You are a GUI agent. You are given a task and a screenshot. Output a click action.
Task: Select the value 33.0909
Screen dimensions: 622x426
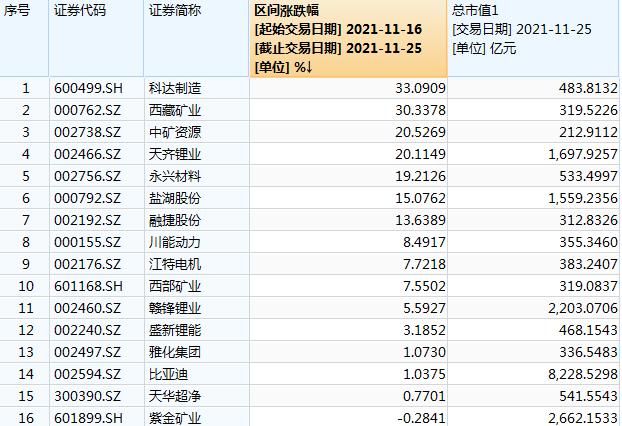[420, 88]
